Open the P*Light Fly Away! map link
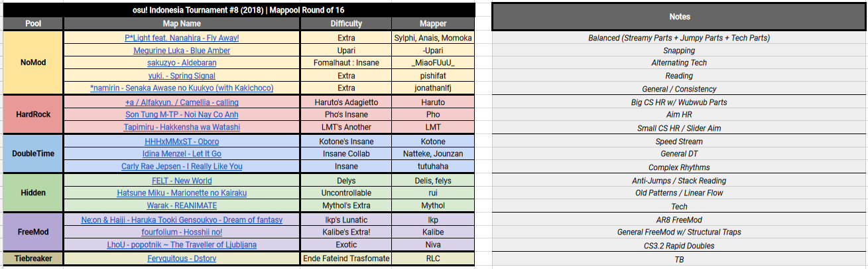This screenshot has height=269, width=868. point(182,38)
